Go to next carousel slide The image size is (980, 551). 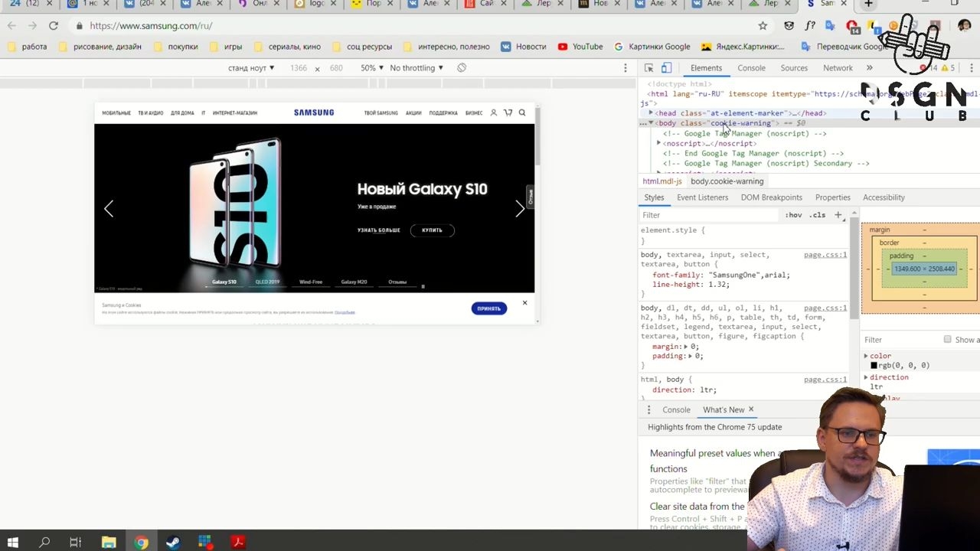(520, 208)
